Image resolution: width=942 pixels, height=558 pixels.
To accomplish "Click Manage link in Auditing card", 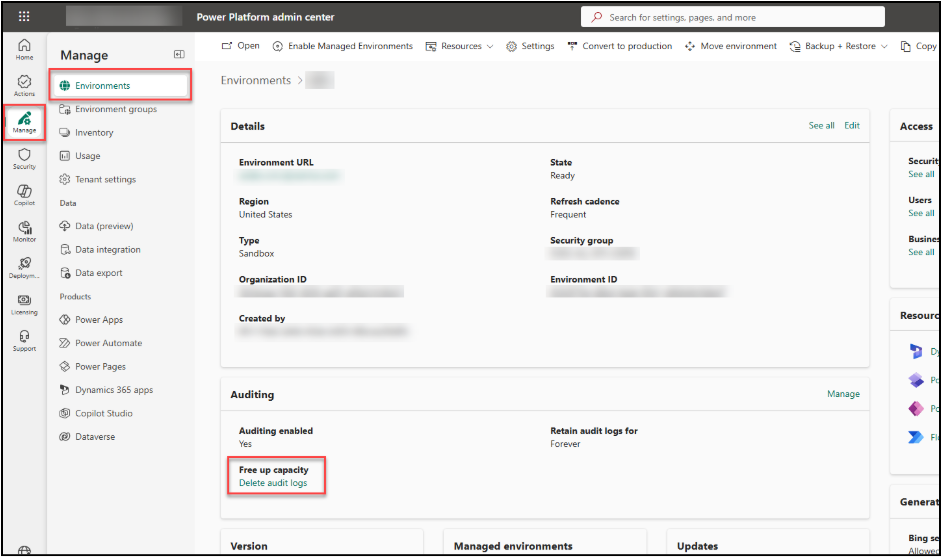I will (x=843, y=394).
